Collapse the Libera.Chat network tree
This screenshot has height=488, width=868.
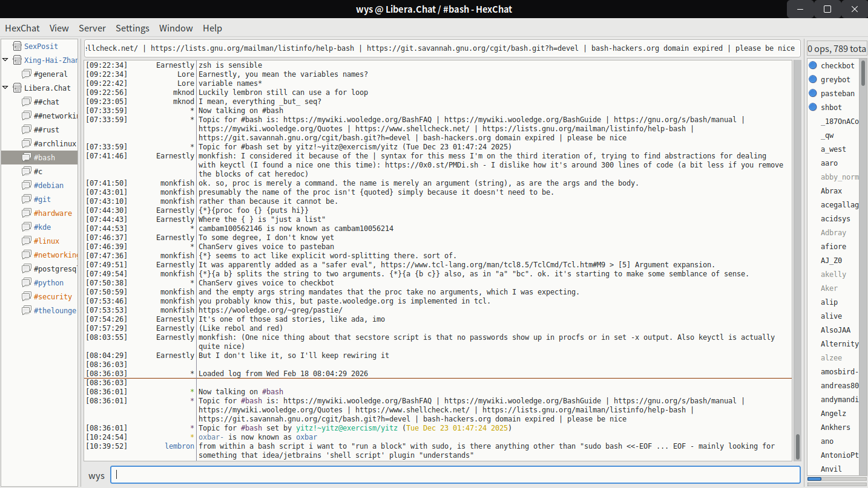point(5,88)
